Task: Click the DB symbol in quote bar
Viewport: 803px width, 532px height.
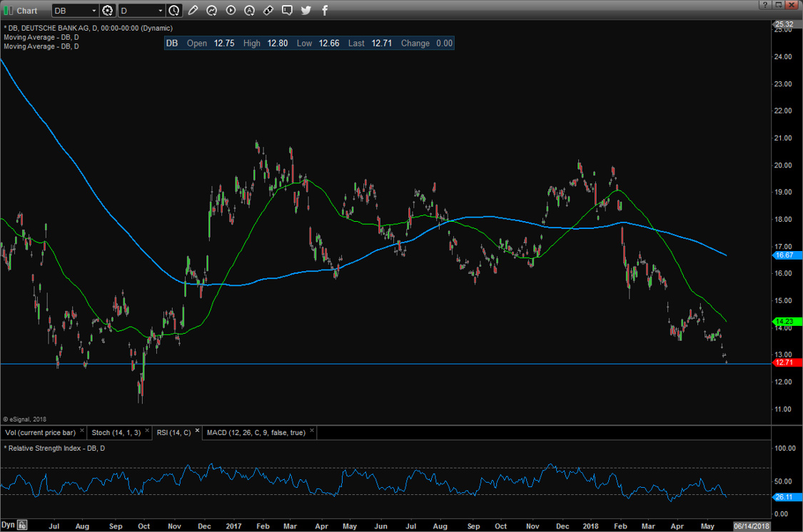Action: 172,44
